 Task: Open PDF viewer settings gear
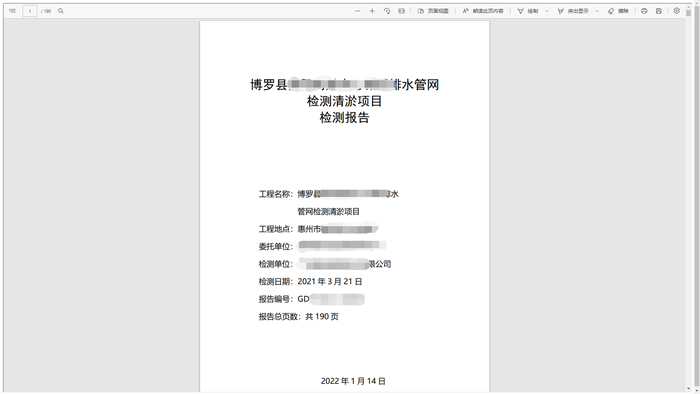pos(677,11)
